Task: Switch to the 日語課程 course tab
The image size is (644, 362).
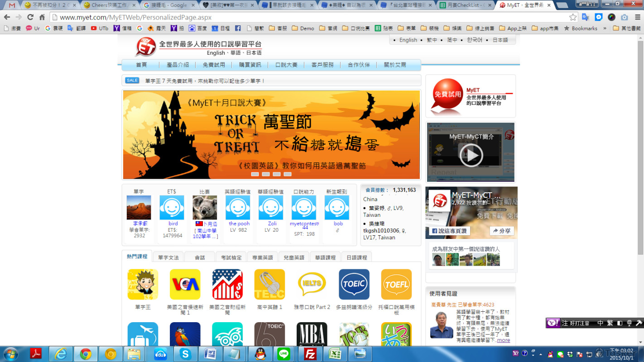Action: pyautogui.click(x=356, y=257)
